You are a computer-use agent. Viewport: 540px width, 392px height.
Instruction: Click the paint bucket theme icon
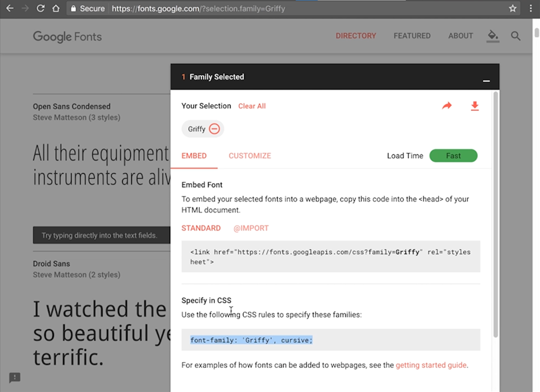[493, 36]
